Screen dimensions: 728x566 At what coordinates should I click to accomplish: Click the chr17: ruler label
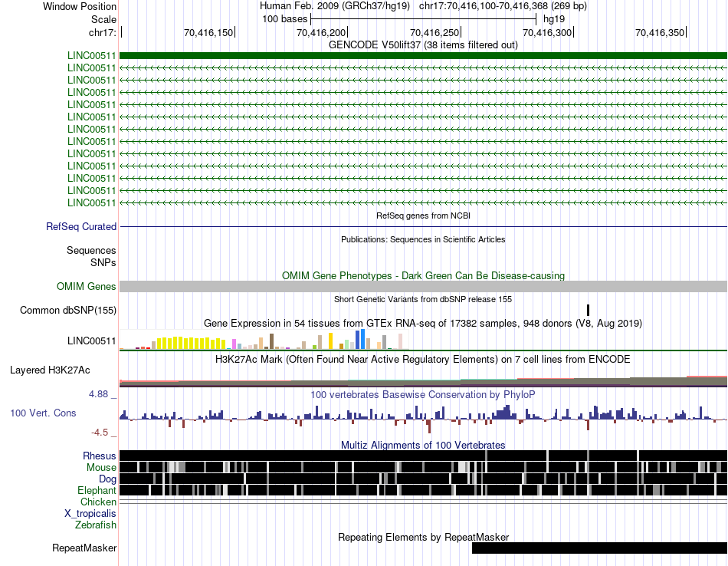[x=102, y=32]
